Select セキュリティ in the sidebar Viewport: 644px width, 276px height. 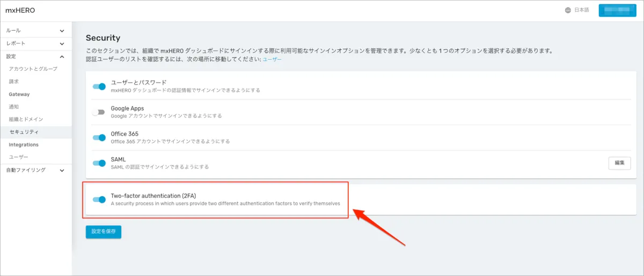coord(36,132)
